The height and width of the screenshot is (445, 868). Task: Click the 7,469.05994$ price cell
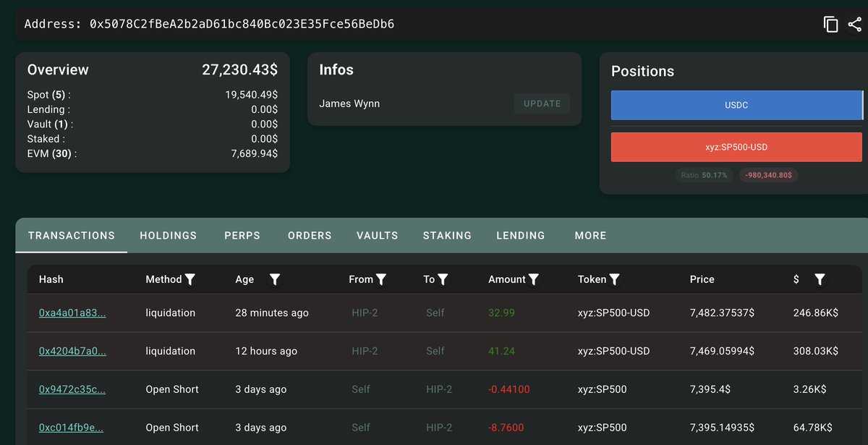coord(722,351)
